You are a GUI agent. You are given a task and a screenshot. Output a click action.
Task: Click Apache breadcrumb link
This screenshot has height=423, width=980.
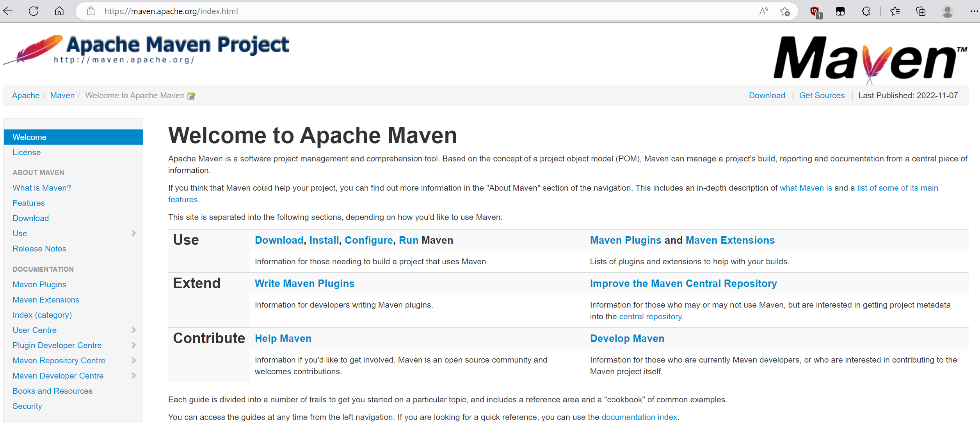pyautogui.click(x=26, y=96)
